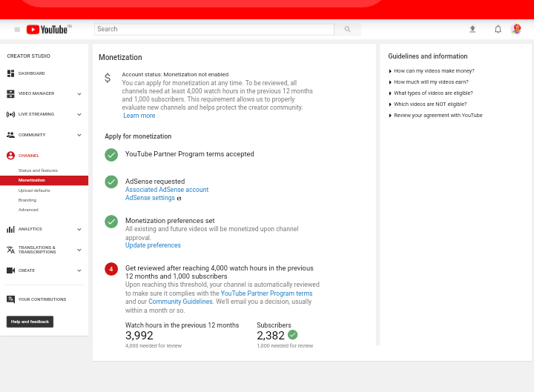The height and width of the screenshot is (392, 534).
Task: Open the Community Guidelines link
Action: [180, 302]
